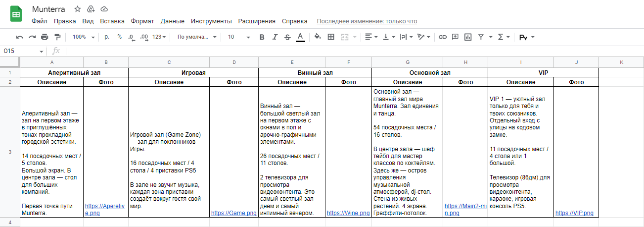
Task: Open the 100% zoom dropdown
Action: tap(83, 37)
